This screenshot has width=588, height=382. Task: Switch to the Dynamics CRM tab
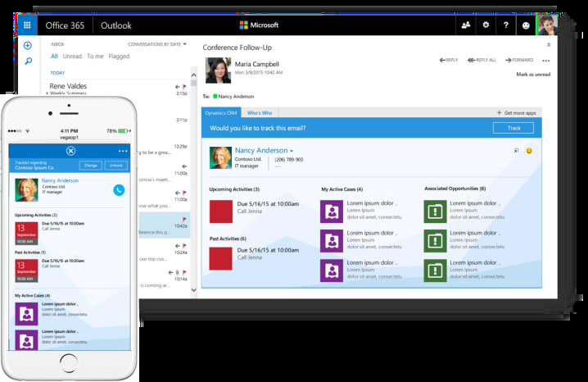coord(221,112)
